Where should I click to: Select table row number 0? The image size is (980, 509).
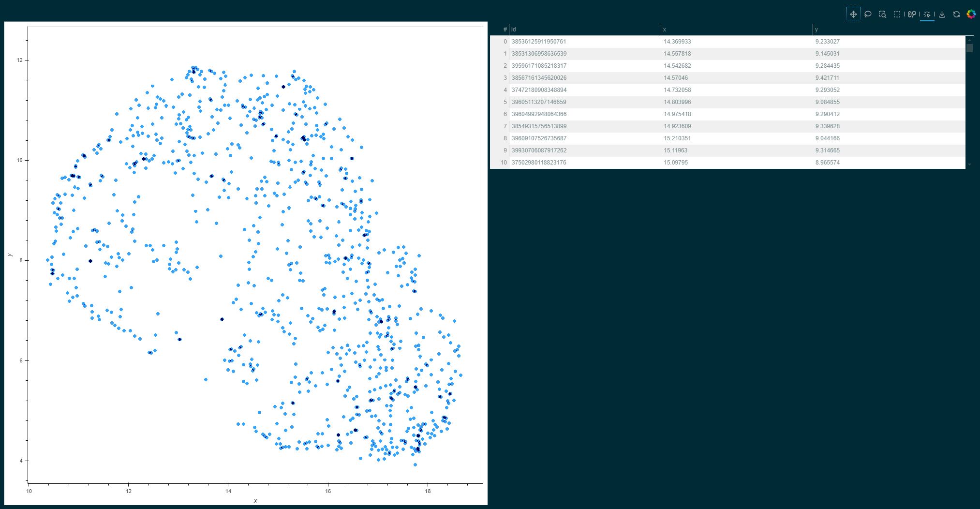pyautogui.click(x=500, y=42)
